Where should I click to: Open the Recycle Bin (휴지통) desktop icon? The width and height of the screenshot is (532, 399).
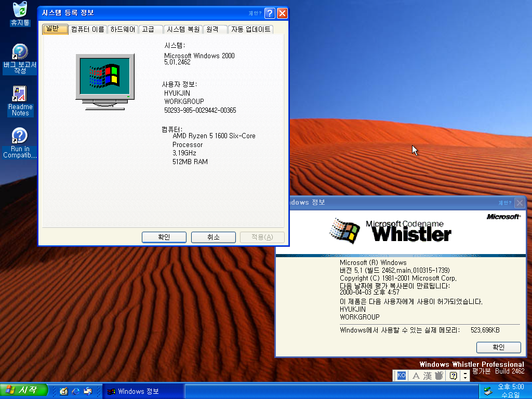[20, 14]
